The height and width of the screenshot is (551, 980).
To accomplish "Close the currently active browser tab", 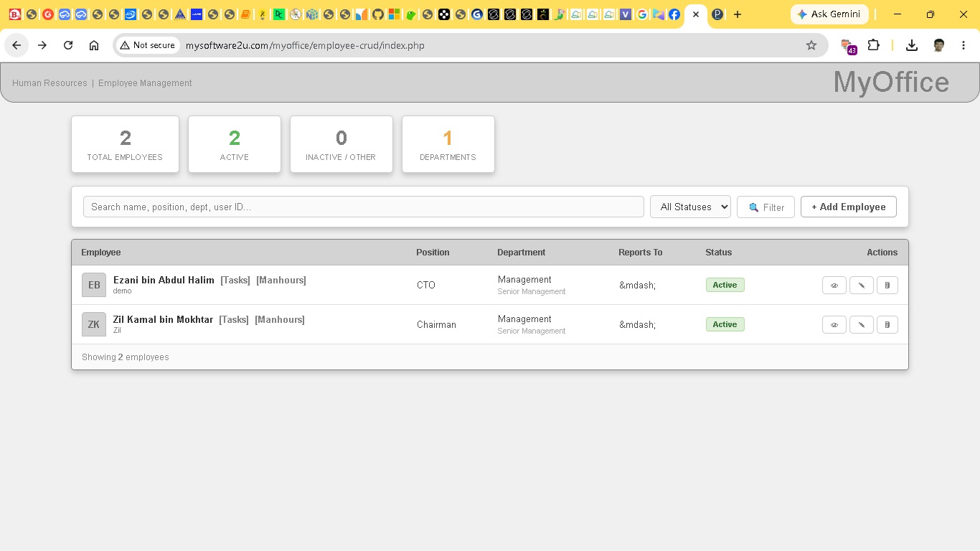I will click(x=695, y=14).
